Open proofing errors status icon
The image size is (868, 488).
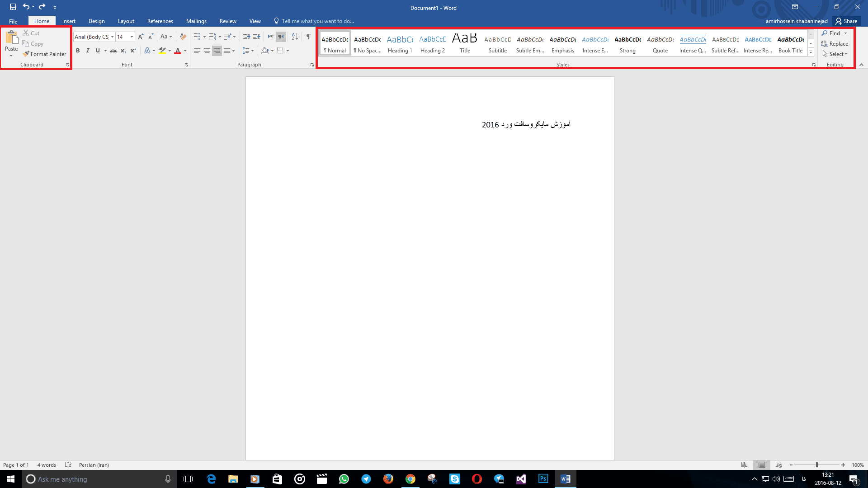click(x=68, y=465)
